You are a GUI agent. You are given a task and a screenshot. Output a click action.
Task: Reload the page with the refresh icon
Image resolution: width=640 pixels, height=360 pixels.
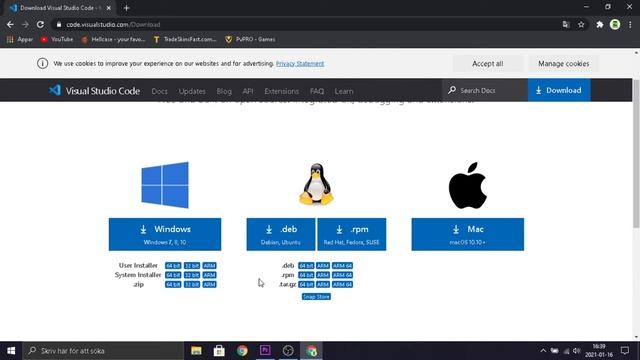point(40,24)
